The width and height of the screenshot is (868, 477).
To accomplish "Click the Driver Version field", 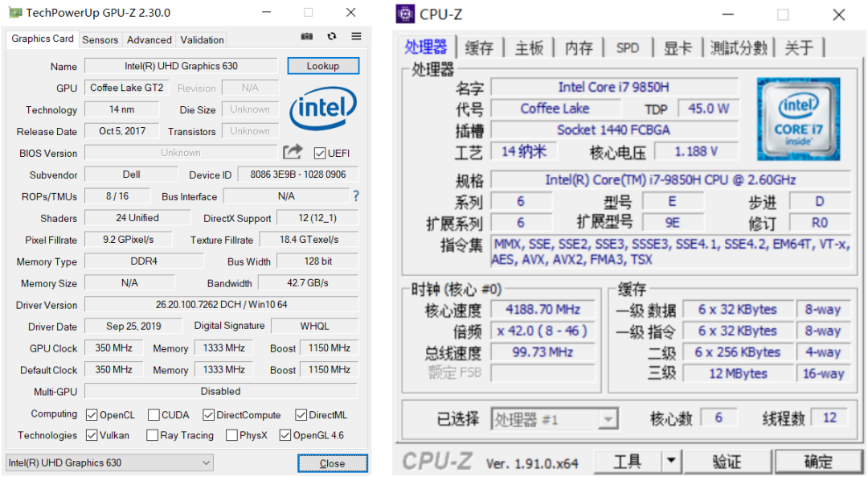I will [222, 305].
